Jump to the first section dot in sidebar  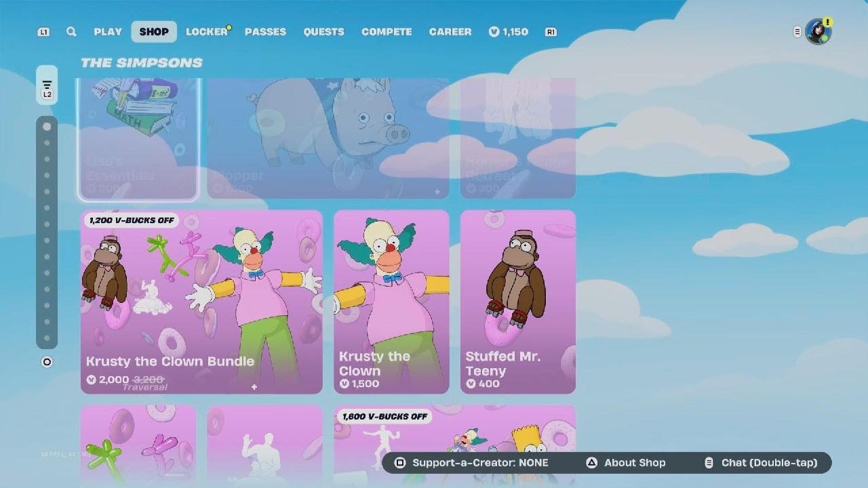(x=47, y=127)
